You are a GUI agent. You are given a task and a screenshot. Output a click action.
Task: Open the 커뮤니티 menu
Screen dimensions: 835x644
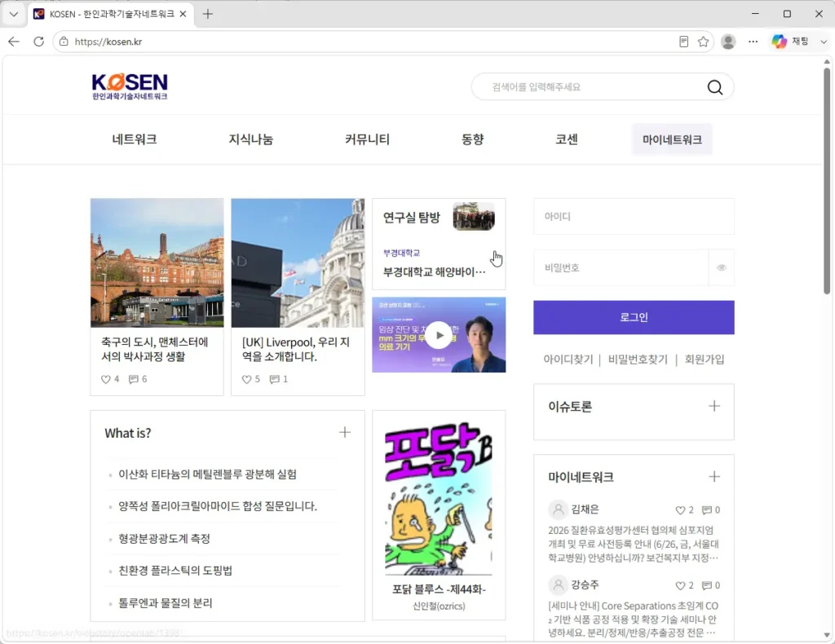click(x=367, y=139)
